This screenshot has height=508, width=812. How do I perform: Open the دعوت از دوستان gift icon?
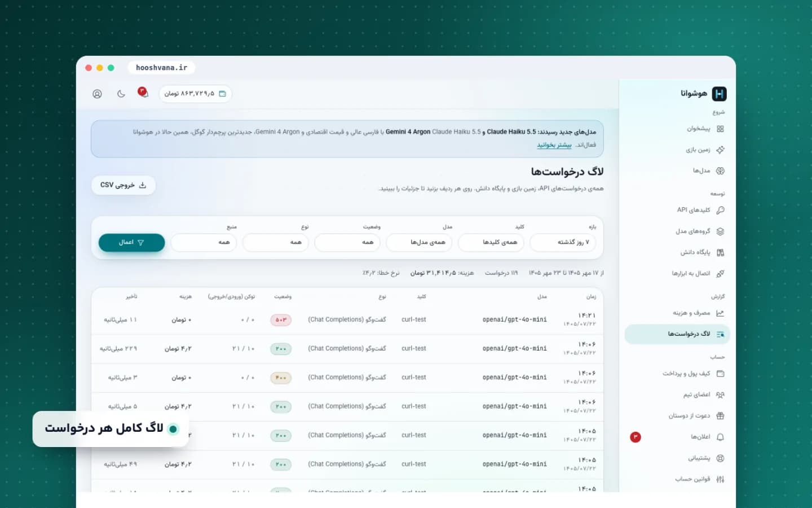(720, 415)
